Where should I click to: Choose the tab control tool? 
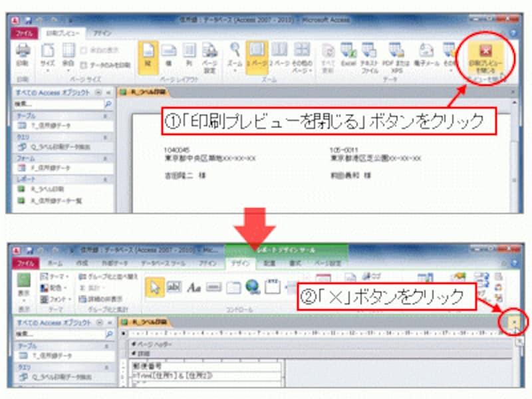[x=233, y=287]
